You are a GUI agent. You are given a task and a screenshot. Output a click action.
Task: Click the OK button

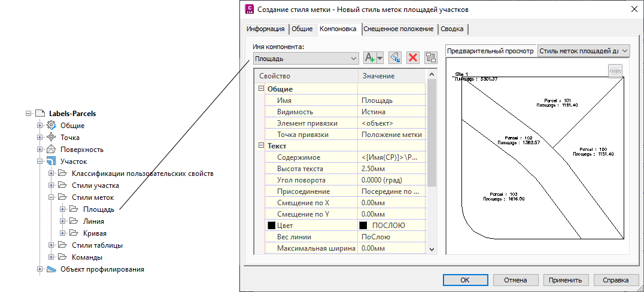464,280
